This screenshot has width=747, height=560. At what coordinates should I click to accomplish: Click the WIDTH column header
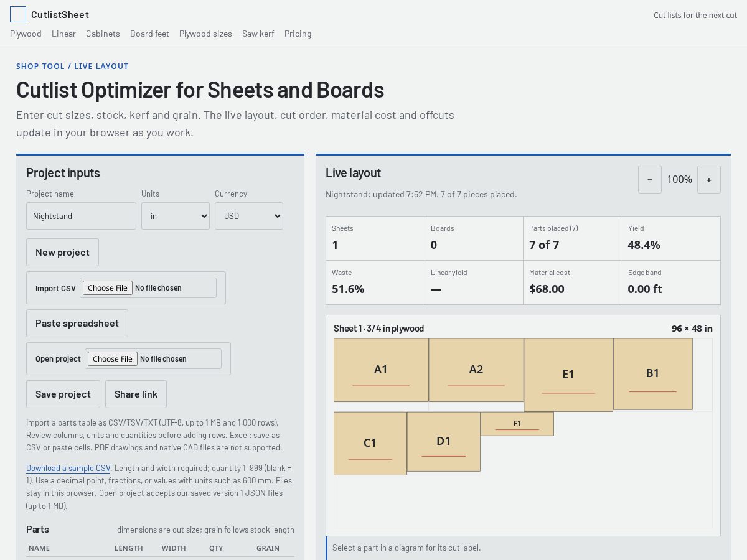[x=174, y=548]
